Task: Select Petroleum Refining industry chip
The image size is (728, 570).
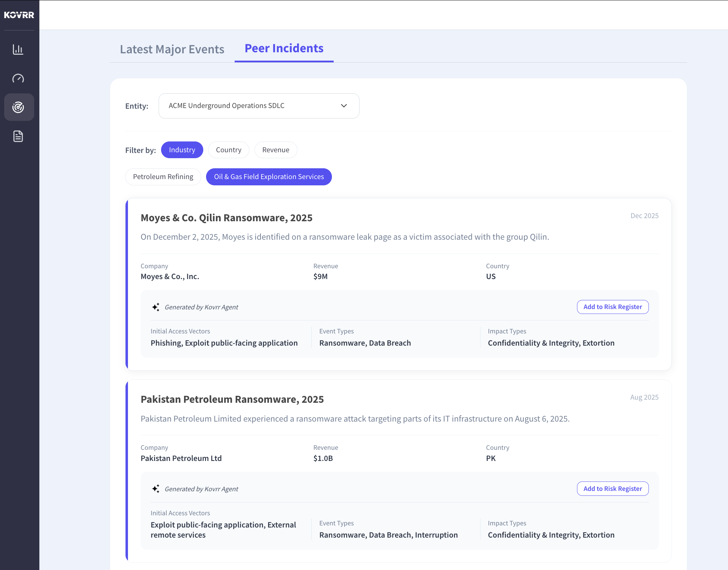Action: [163, 177]
